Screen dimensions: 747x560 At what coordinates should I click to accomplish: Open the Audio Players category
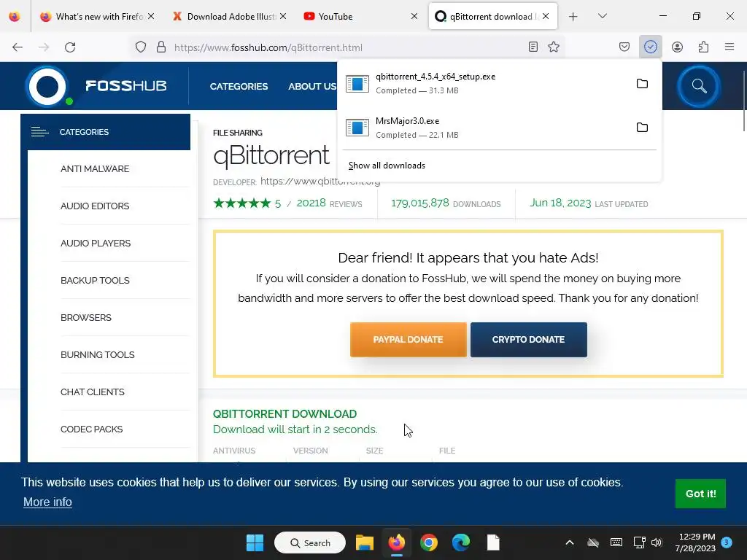96,243
